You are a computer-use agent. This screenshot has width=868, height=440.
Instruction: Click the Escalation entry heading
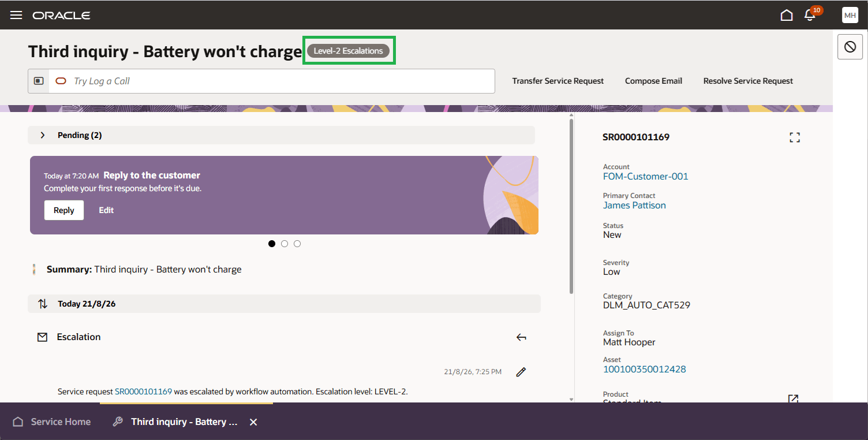78,337
